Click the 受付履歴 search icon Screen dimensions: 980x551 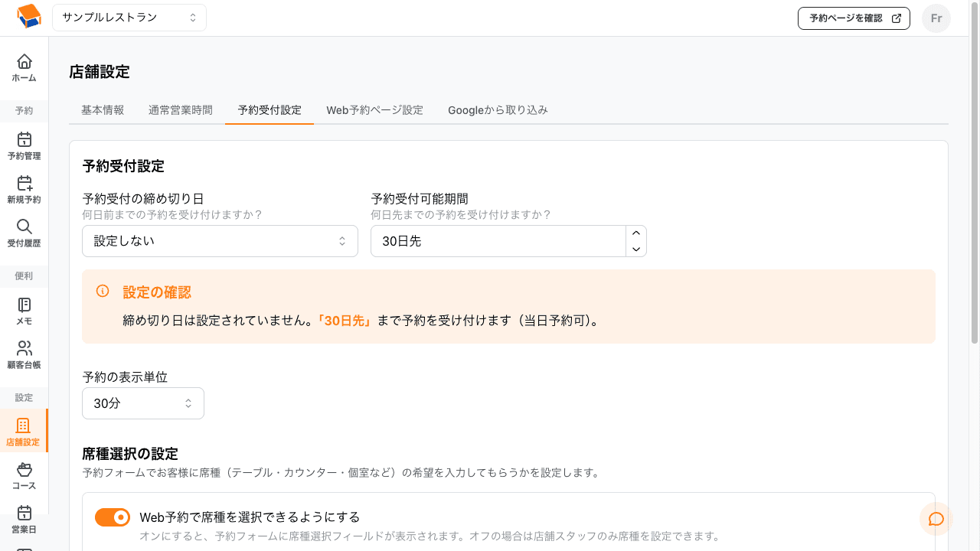(x=24, y=232)
